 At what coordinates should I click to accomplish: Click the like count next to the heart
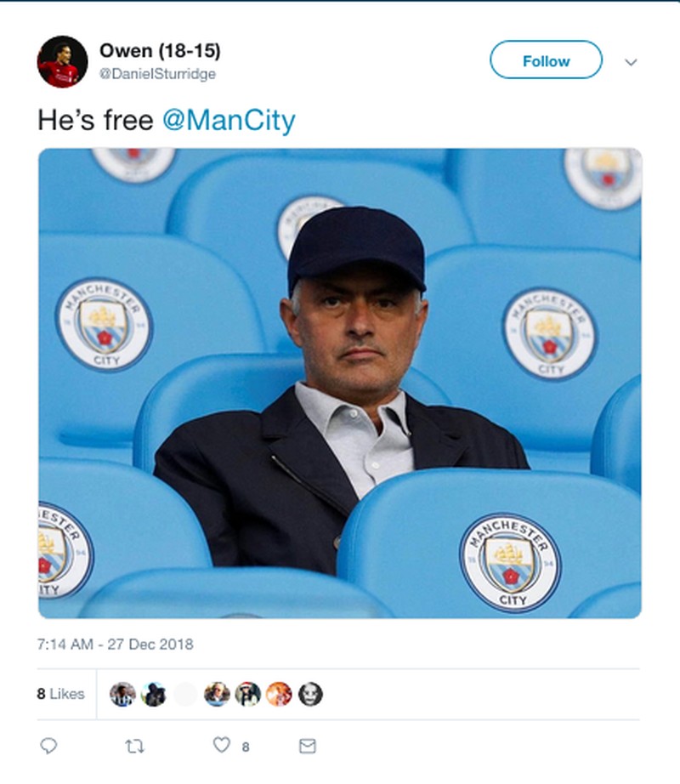(246, 747)
